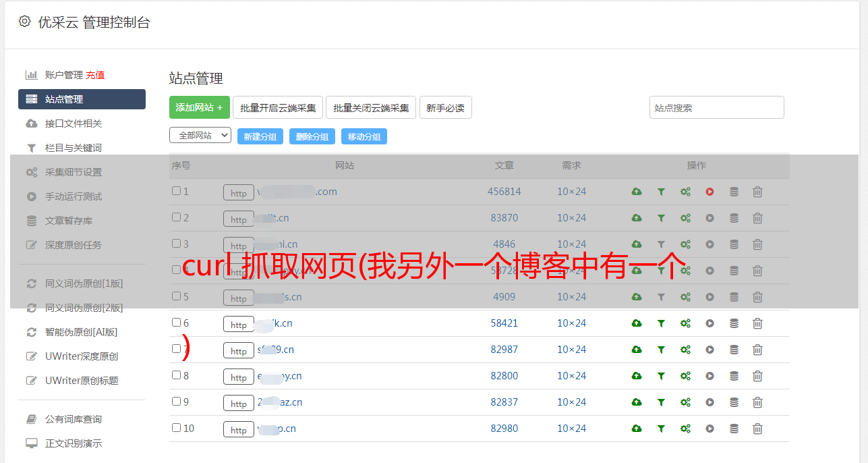Click the cloud upload icon in row 6
868x463 pixels.
click(637, 323)
